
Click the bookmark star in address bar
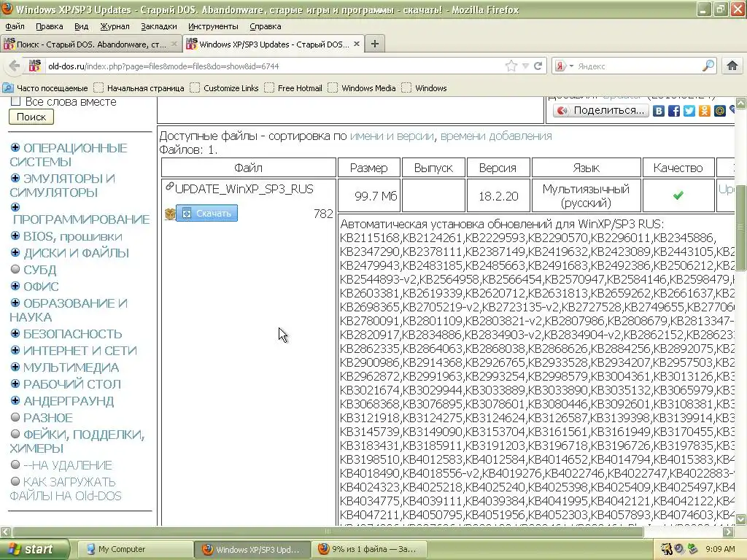coord(511,66)
